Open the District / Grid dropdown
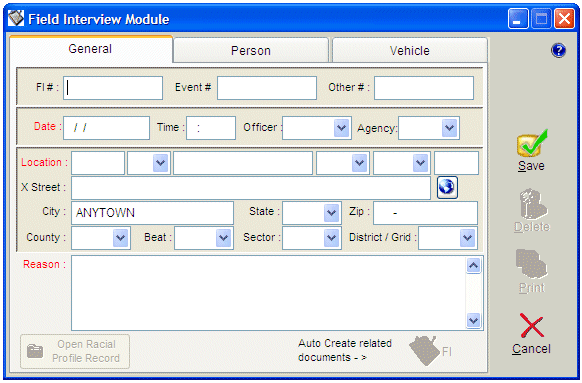The height and width of the screenshot is (383, 582). [x=467, y=238]
